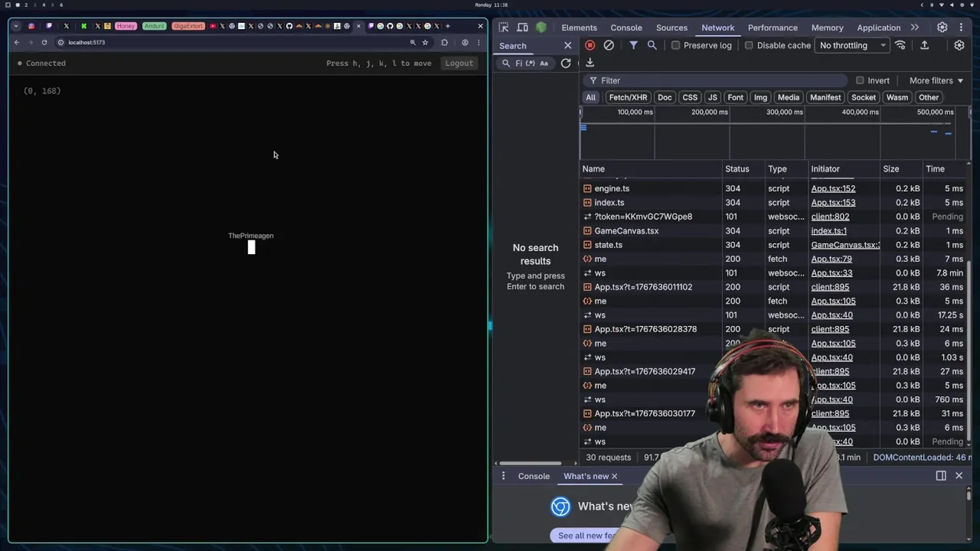Open the Application tab

878,28
